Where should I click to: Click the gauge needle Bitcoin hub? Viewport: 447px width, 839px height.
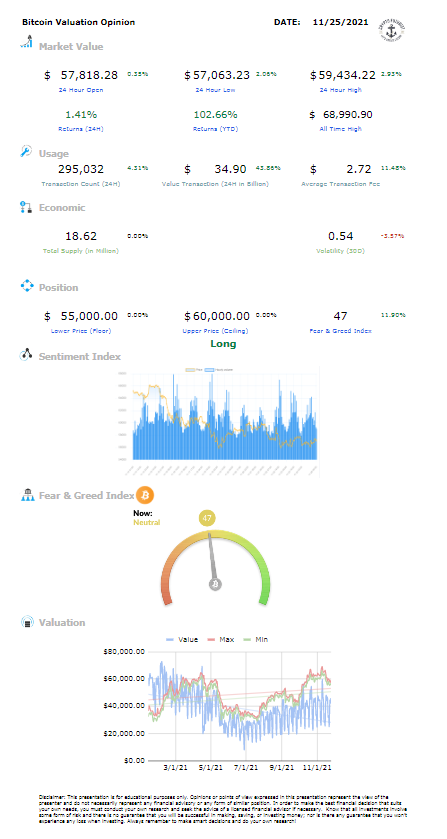215,584
